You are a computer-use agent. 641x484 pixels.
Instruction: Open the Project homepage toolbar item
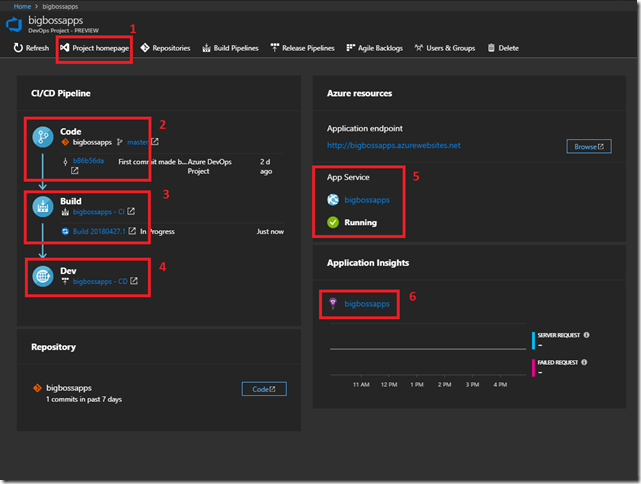click(x=94, y=48)
